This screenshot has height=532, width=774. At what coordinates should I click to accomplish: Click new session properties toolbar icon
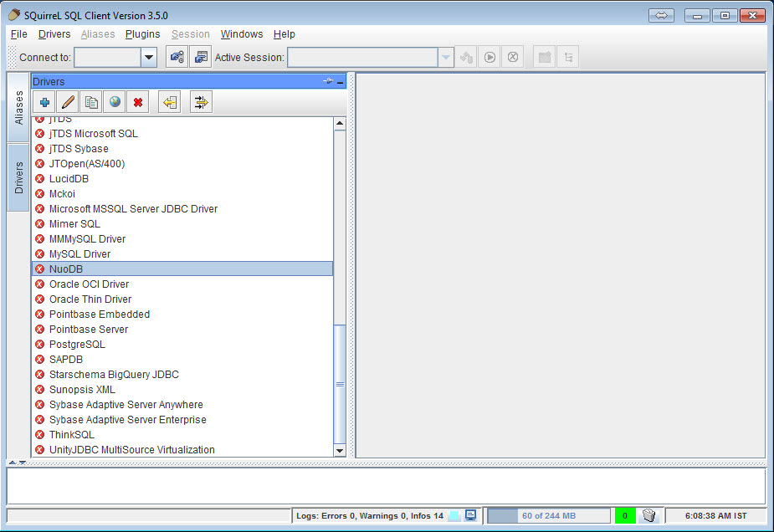coord(201,57)
